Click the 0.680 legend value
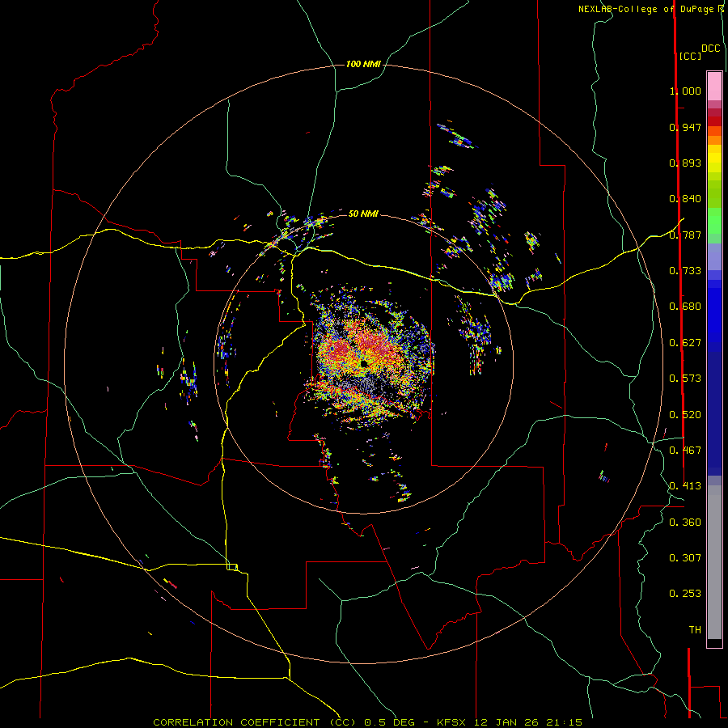 tap(685, 307)
